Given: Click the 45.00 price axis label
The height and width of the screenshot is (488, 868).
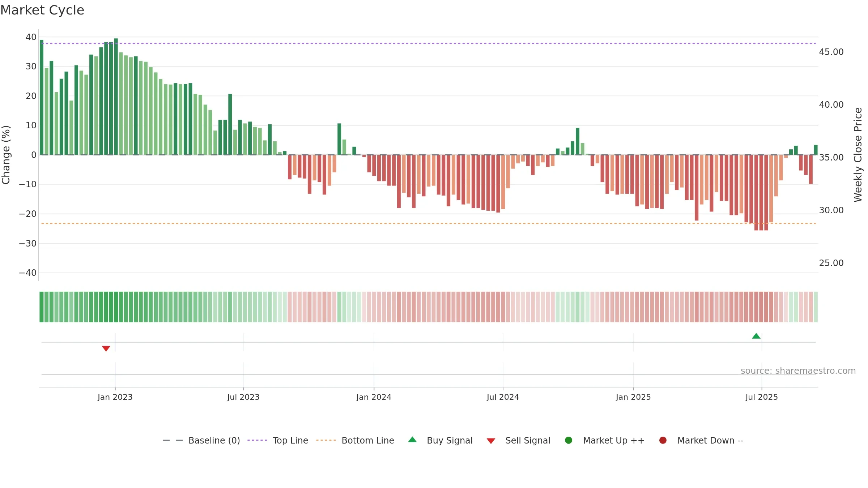Looking at the screenshot, I should click(x=831, y=52).
